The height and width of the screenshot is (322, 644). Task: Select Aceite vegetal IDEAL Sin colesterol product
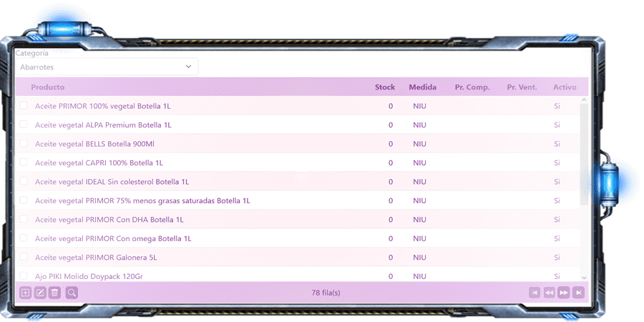(x=112, y=182)
